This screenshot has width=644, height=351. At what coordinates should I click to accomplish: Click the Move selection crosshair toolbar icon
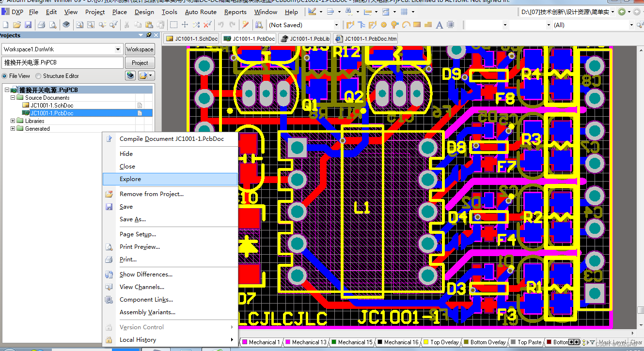pyautogui.click(x=185, y=25)
